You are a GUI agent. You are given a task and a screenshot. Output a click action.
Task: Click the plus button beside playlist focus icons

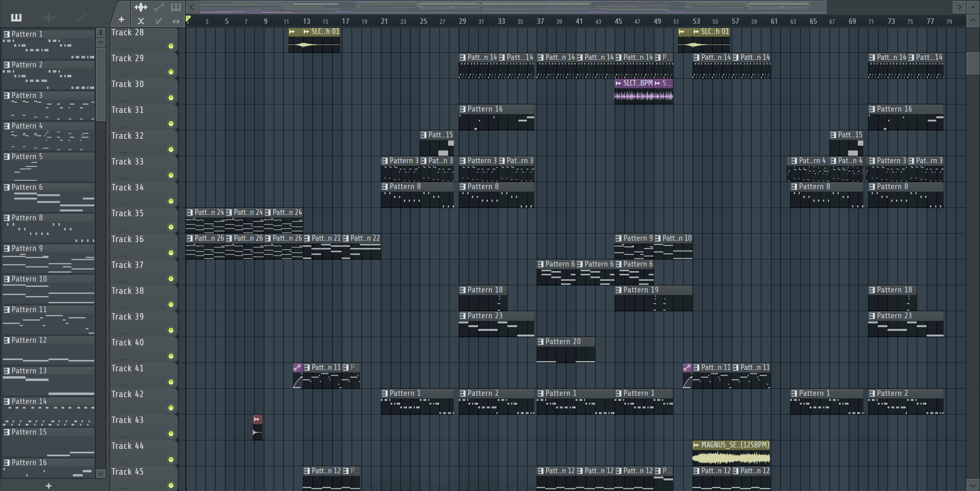point(121,19)
